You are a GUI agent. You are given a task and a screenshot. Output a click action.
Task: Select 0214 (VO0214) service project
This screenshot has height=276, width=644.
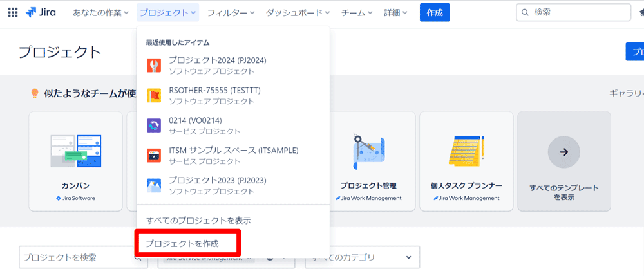pyautogui.click(x=233, y=125)
